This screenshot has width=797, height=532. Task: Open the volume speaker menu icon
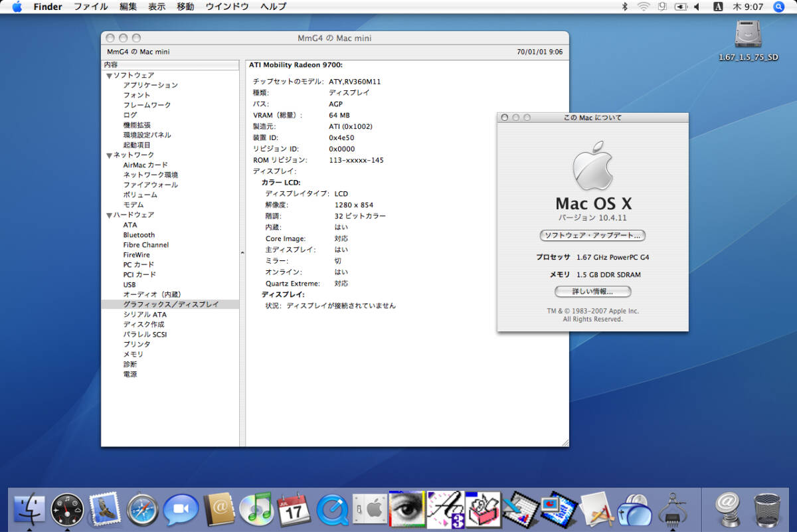pos(697,7)
